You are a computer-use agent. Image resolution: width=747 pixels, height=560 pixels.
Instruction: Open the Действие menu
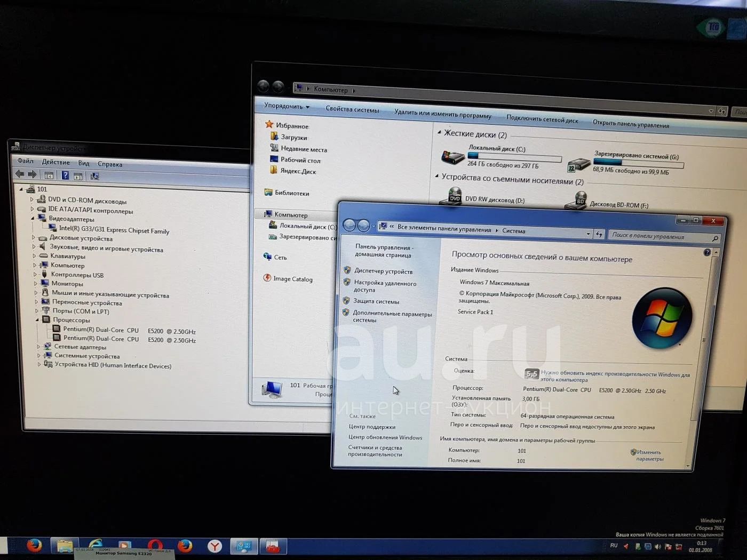56,162
